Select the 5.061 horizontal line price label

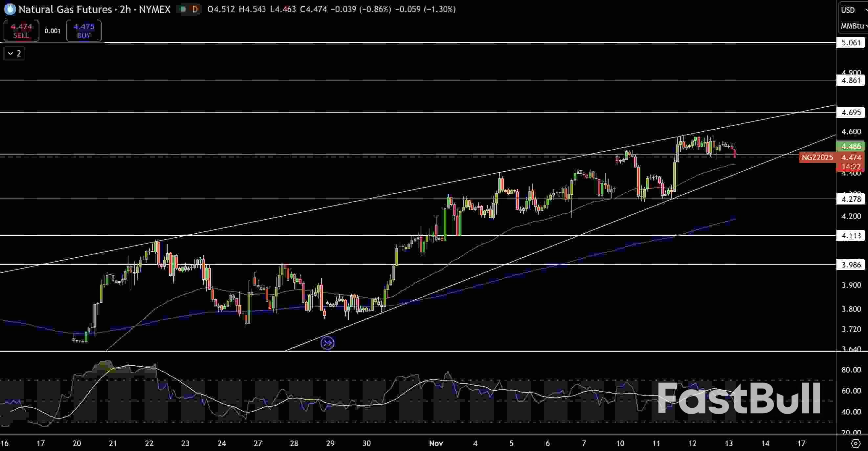click(851, 42)
